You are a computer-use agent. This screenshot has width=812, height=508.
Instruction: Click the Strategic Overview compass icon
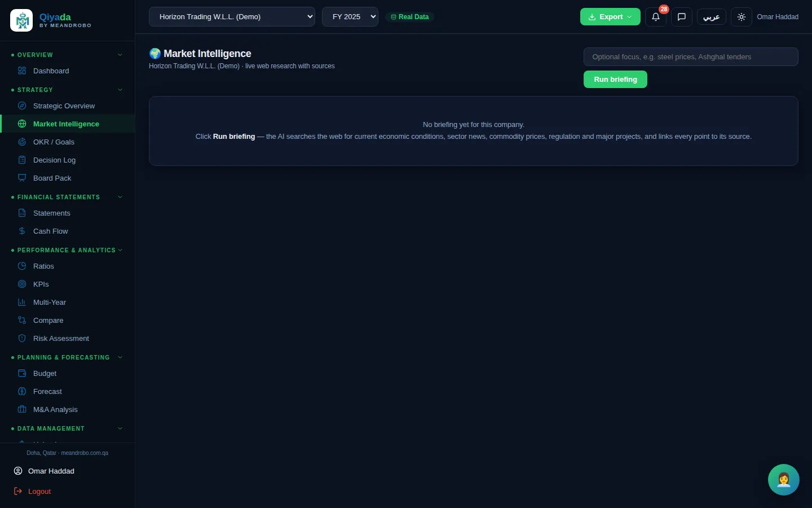(22, 106)
